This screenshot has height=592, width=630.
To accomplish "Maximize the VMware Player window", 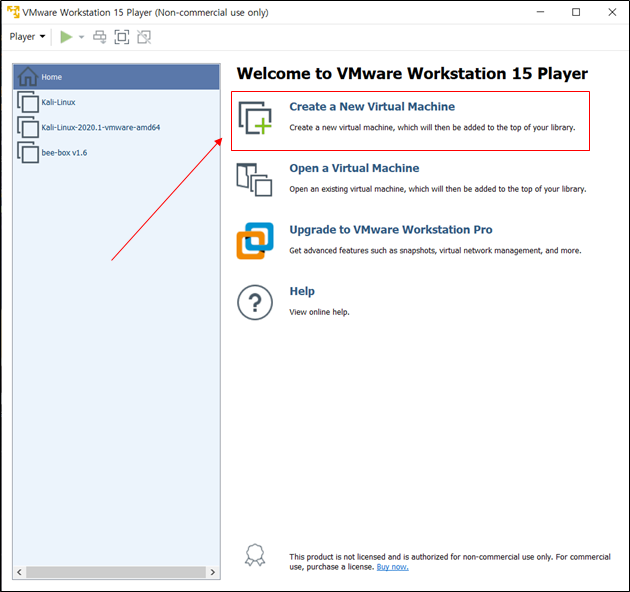I will pyautogui.click(x=576, y=12).
